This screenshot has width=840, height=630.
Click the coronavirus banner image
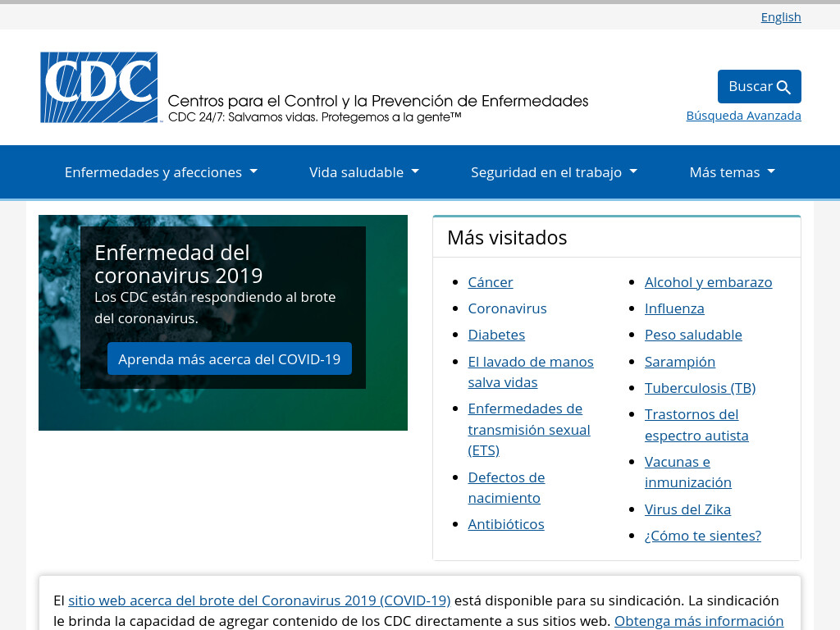tap(223, 322)
